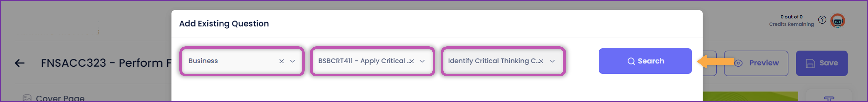The height and width of the screenshot is (102, 868).
Task: Expand the Identify Critical Thinking dropdown chevron
Action: (x=552, y=61)
